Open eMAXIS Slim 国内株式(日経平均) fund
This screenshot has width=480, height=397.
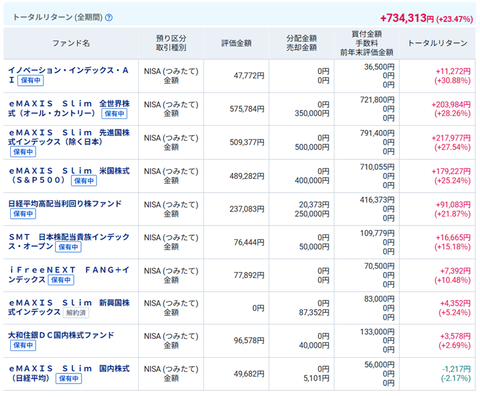click(69, 373)
